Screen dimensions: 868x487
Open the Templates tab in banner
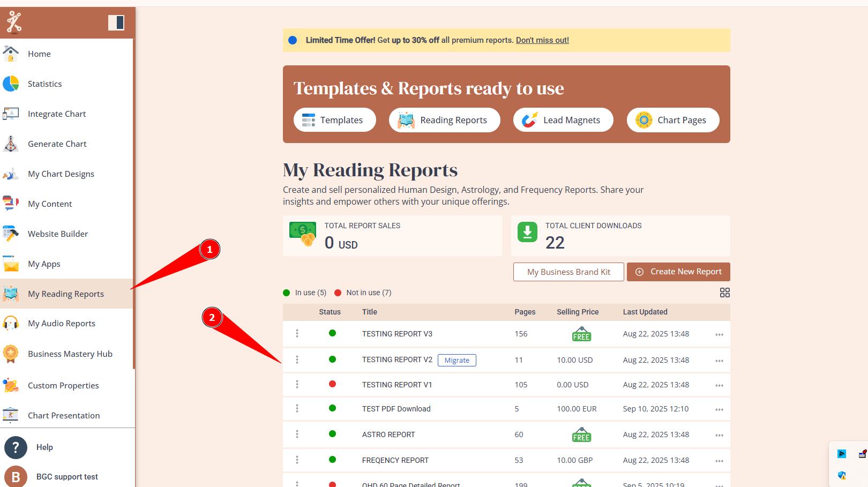coord(334,120)
